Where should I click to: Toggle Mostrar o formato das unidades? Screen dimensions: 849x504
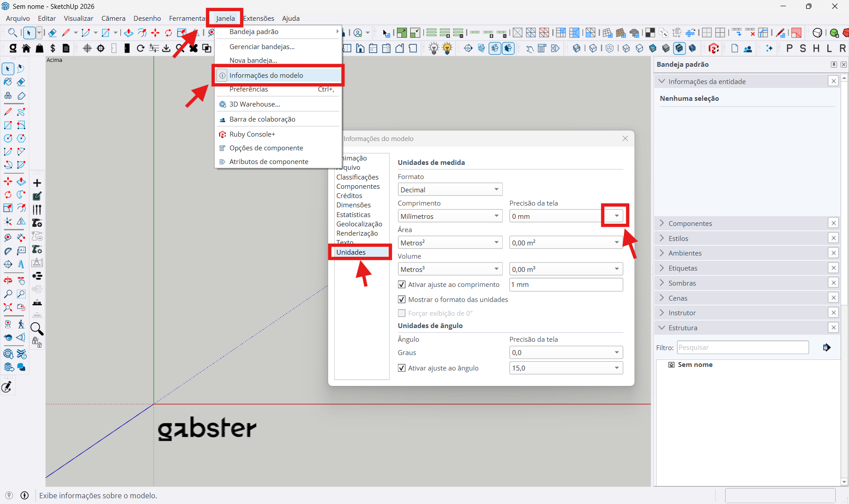[x=402, y=300]
